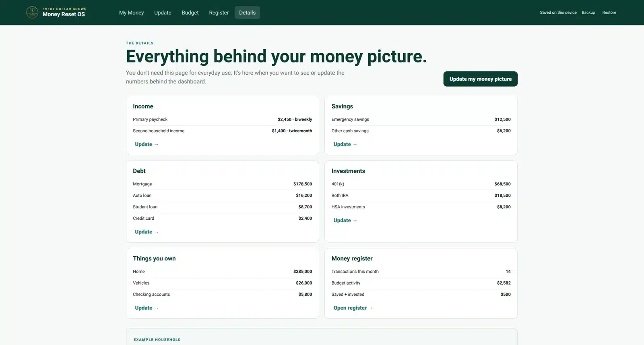Click the 401(k) row label

coord(338,184)
